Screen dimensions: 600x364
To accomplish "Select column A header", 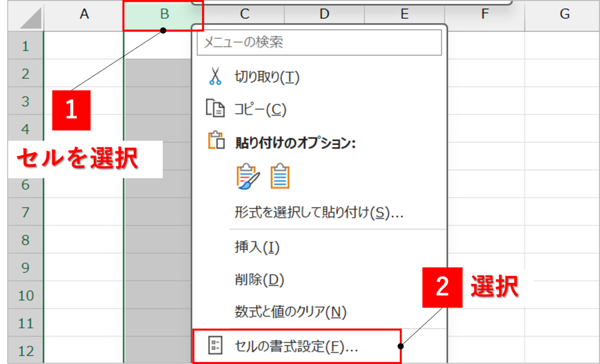I will click(84, 15).
